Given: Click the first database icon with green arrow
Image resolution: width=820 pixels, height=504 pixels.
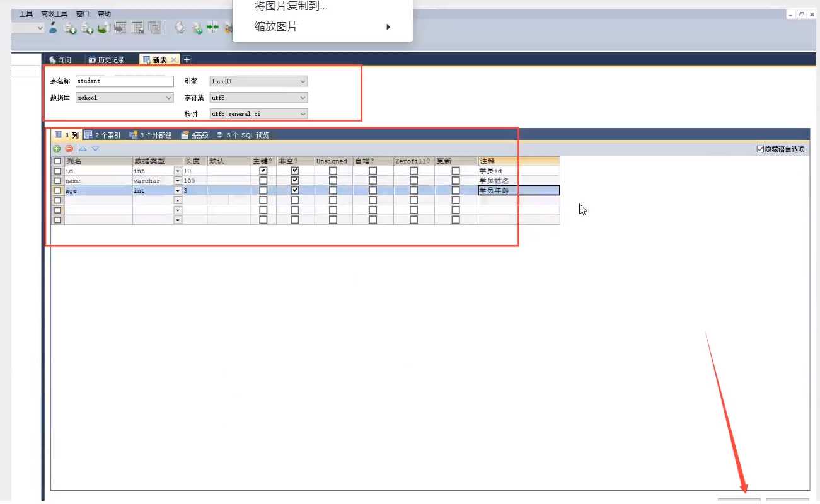Looking at the screenshot, I should 71,28.
